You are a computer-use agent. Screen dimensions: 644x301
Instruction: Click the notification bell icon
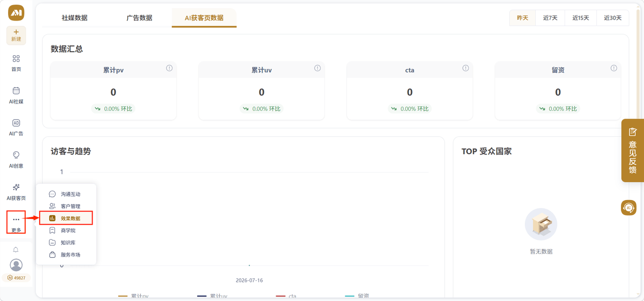[16, 250]
